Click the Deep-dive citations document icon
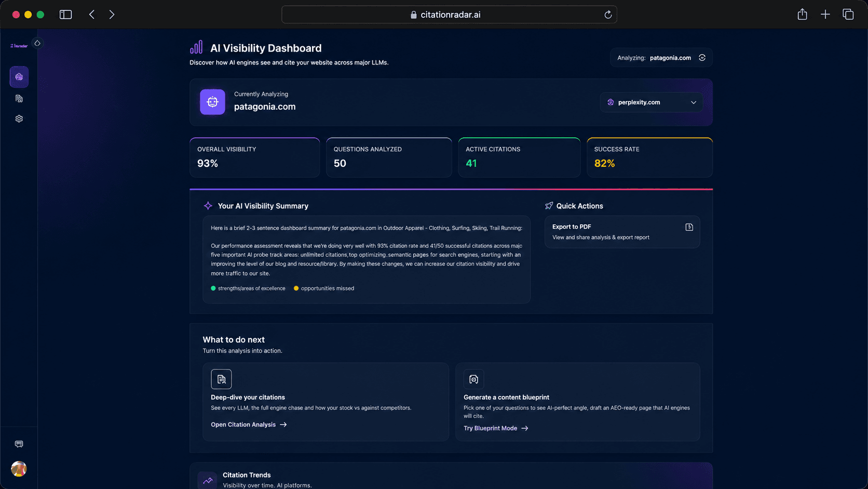The image size is (868, 489). pyautogui.click(x=221, y=379)
